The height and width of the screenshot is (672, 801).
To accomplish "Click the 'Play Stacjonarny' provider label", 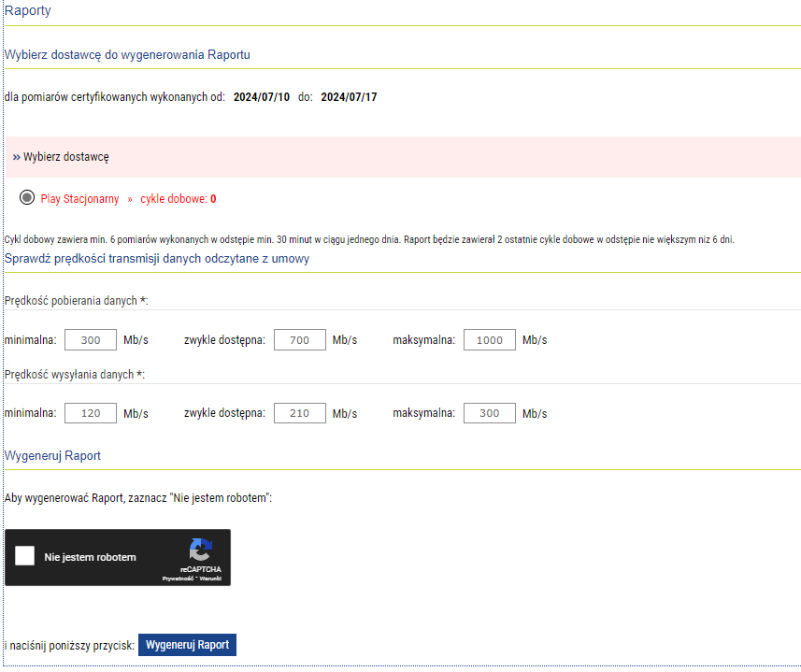I will click(x=79, y=199).
